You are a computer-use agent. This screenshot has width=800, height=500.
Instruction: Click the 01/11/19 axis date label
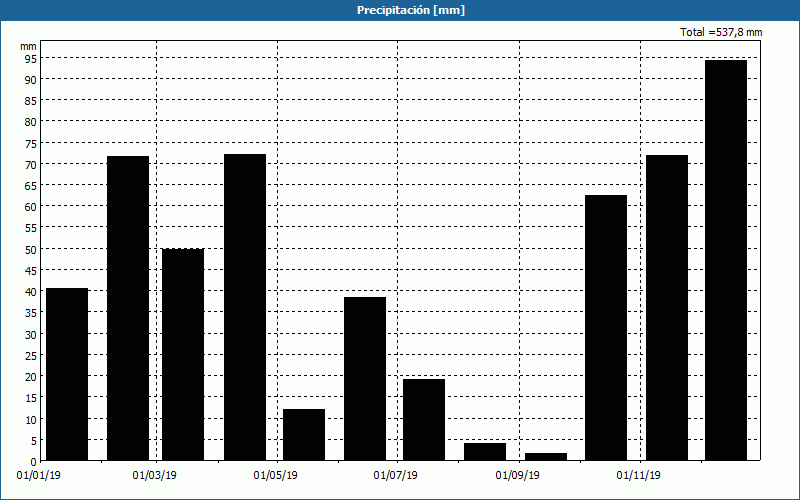tap(638, 476)
